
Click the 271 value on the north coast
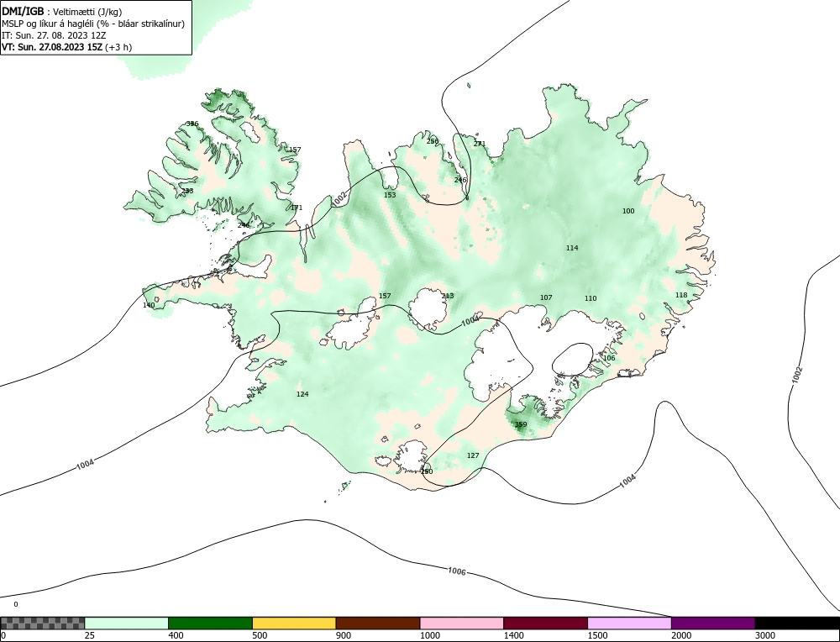pos(480,144)
